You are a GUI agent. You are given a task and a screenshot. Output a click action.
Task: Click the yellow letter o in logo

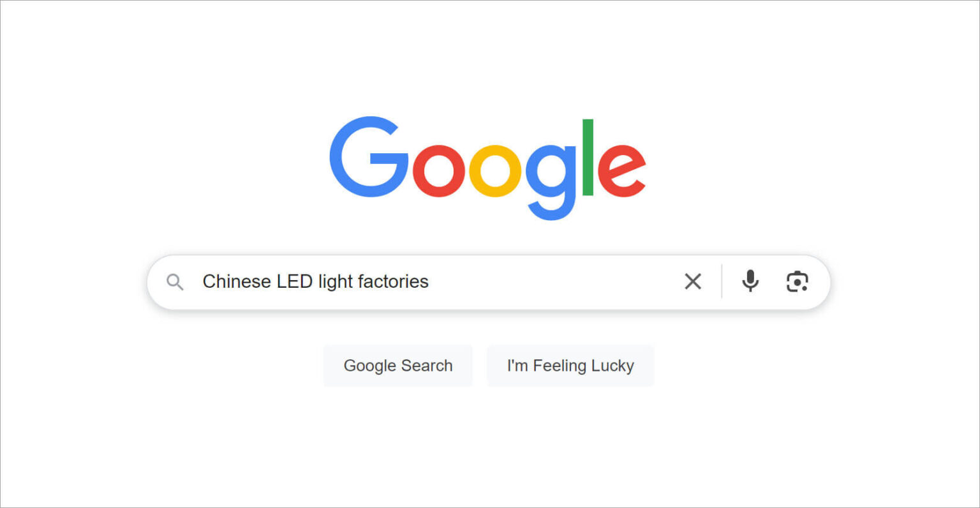[495, 171]
